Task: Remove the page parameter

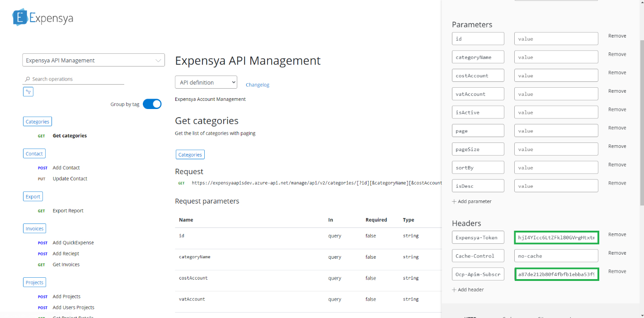Action: 617,128
